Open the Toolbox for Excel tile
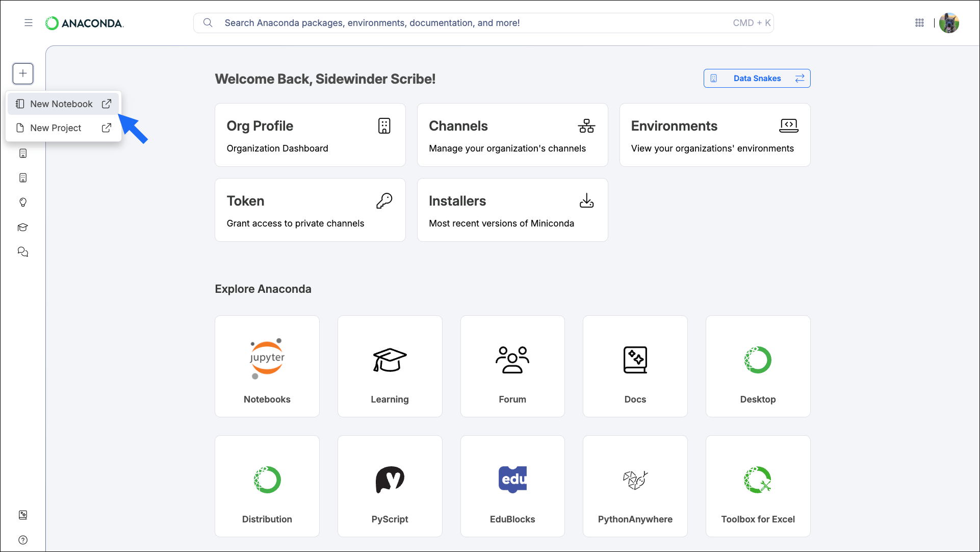 point(758,486)
